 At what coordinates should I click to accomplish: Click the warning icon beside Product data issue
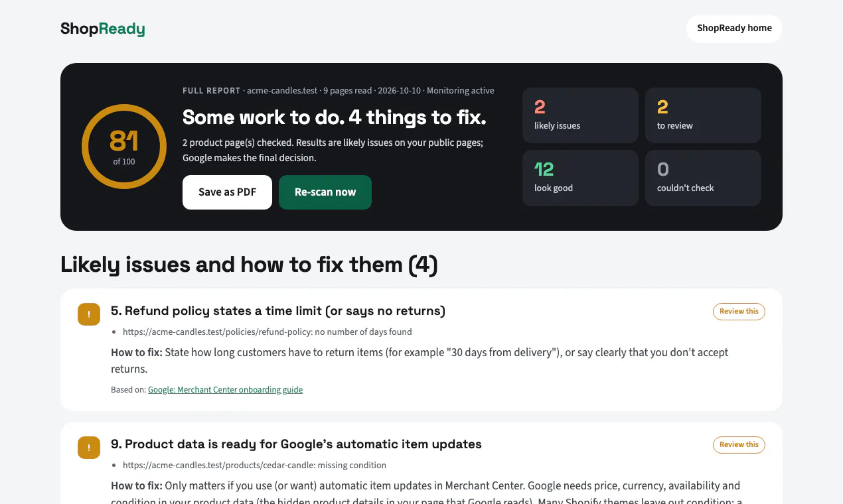[89, 448]
